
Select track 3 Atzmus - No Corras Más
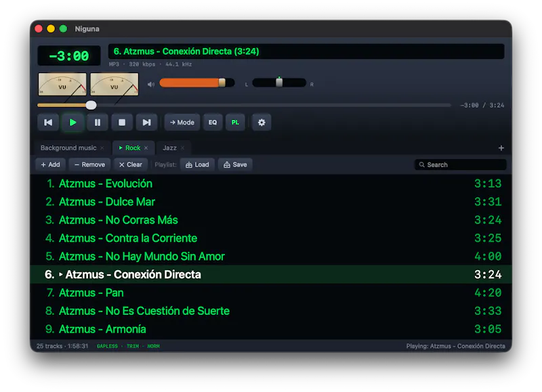tap(271, 220)
